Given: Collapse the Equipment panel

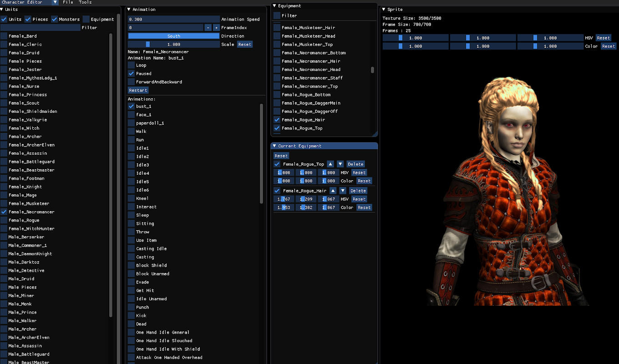Looking at the screenshot, I should [x=274, y=6].
